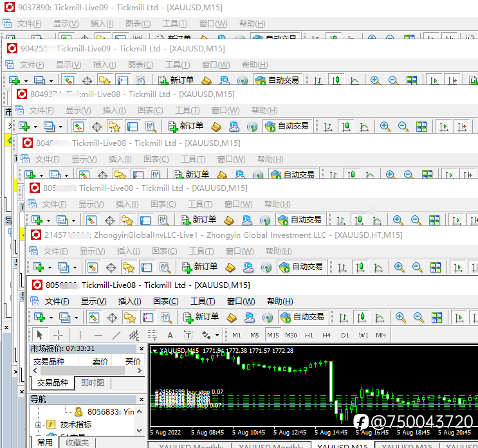Open 图表(C) menu in front window
Viewport: 478px width, 448px height.
(x=165, y=301)
